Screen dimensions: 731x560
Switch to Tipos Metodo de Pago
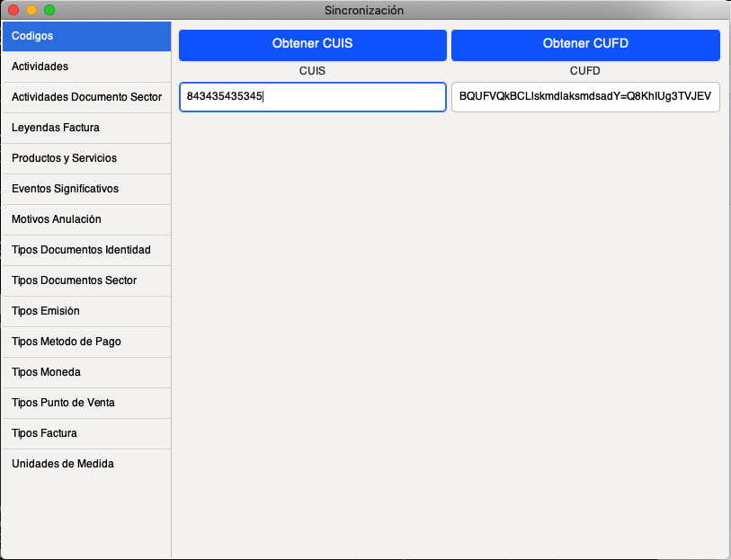[85, 342]
